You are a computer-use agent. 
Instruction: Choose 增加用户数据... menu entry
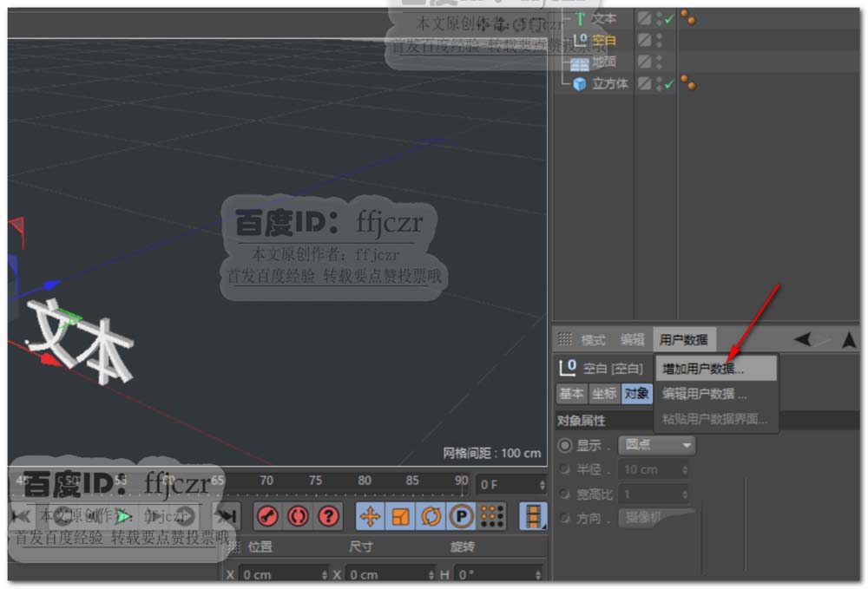coord(716,369)
